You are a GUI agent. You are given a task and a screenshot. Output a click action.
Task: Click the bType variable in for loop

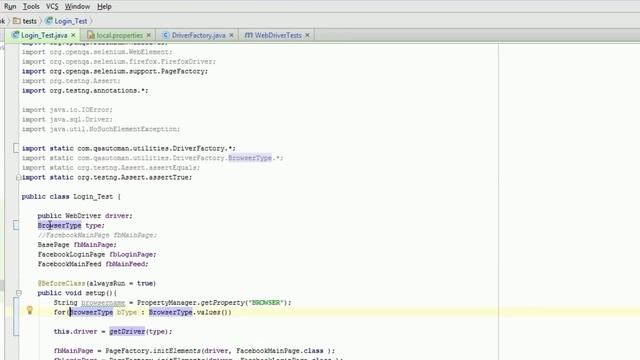click(x=127, y=312)
